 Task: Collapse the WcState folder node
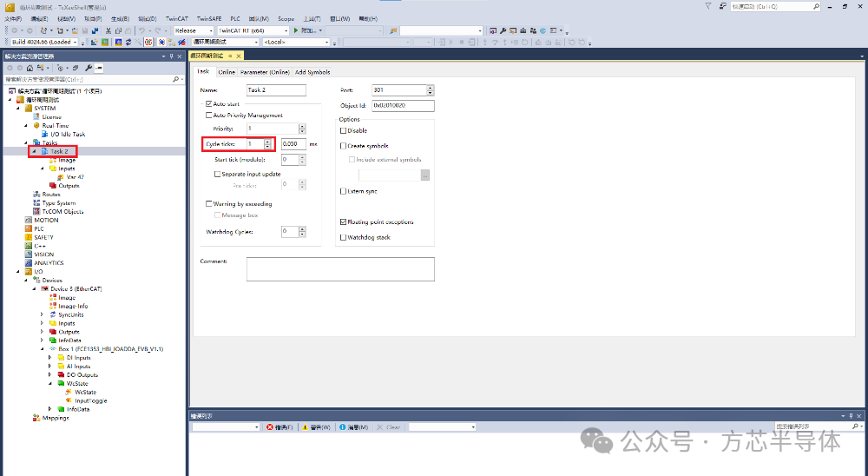point(50,383)
